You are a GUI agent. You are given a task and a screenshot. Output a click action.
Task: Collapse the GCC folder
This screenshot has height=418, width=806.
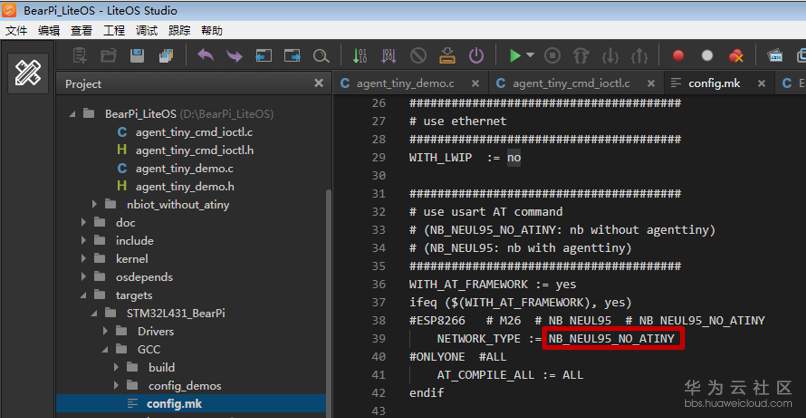click(x=105, y=350)
